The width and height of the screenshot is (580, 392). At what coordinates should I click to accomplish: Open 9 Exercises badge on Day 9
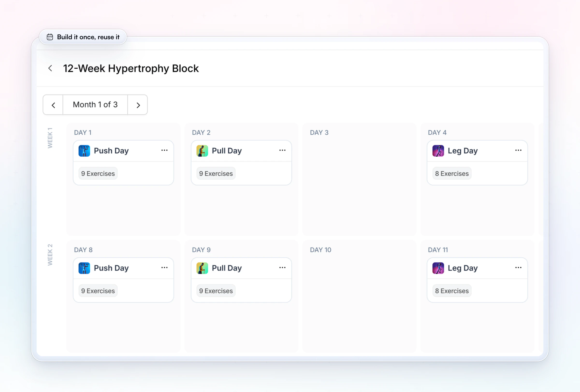(216, 291)
